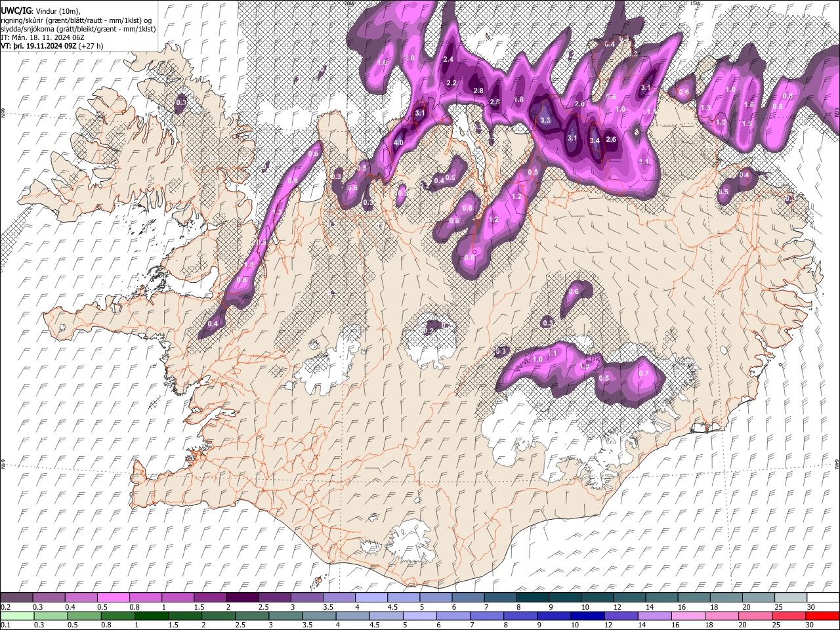The height and width of the screenshot is (630, 840).
Task: Click upper legend swatch between 25 and 30
Action: 790,598
